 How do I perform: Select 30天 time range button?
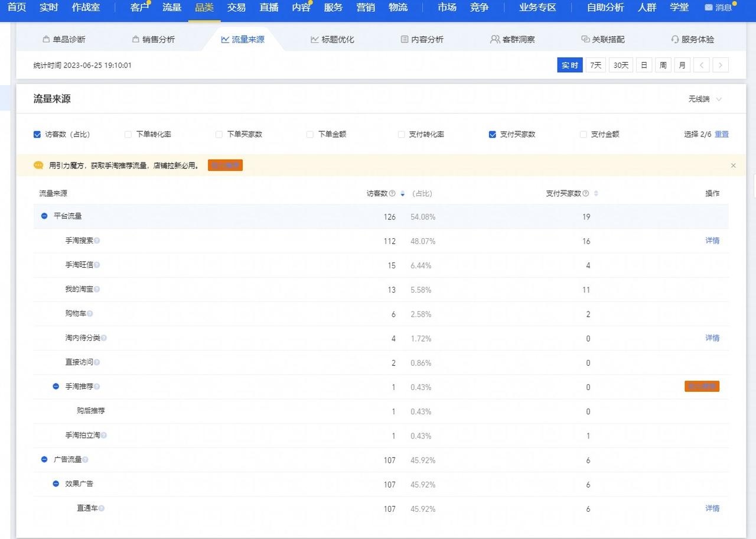click(621, 65)
